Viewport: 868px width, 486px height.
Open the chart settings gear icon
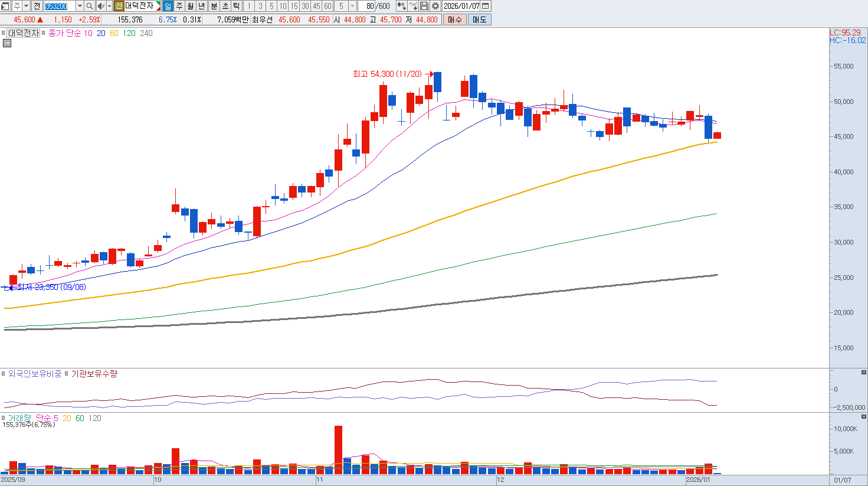pos(435,6)
